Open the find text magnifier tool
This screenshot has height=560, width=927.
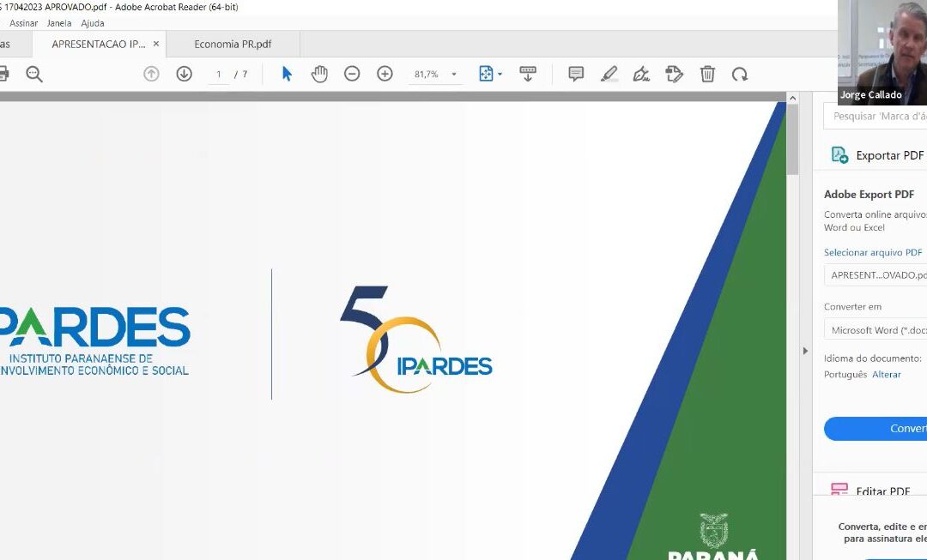[34, 74]
